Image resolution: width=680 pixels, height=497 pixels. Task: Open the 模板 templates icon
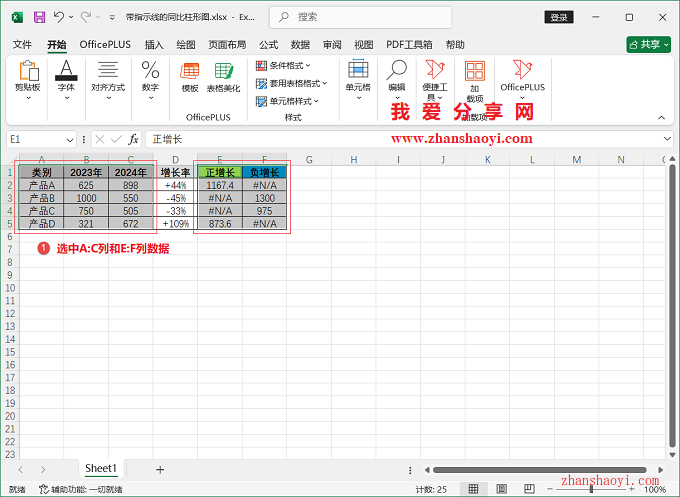pos(189,77)
